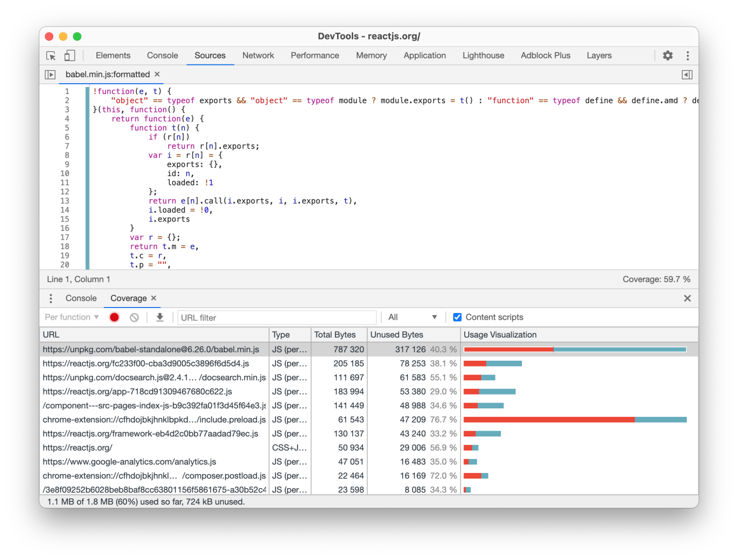Viewport: 738px width, 560px height.
Task: Open the Adblock Plus tab
Action: pos(546,56)
